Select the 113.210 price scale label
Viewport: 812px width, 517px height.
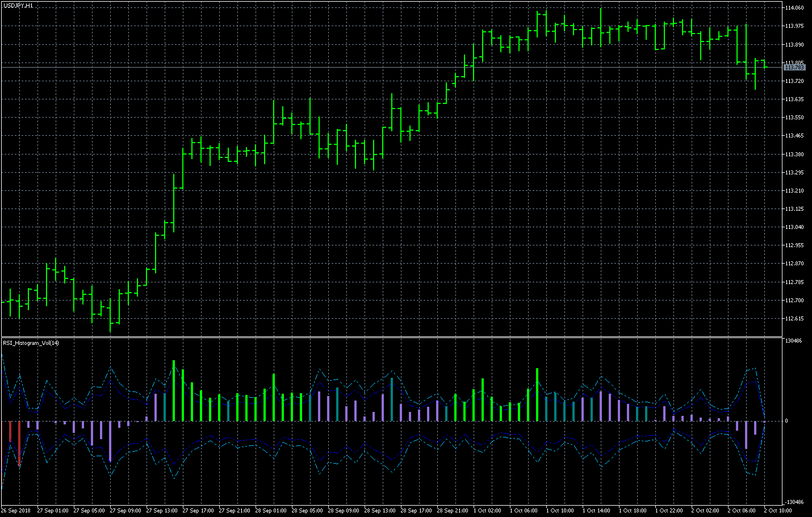click(x=794, y=191)
